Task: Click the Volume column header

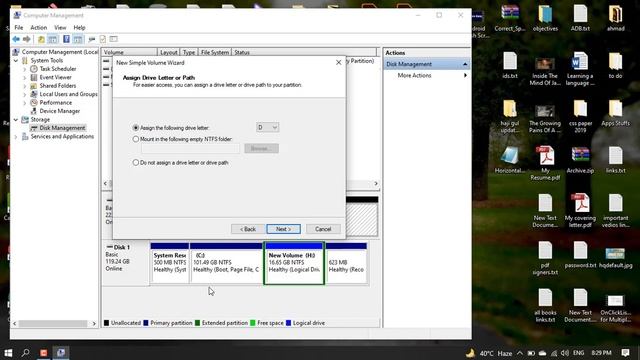Action: [129, 52]
